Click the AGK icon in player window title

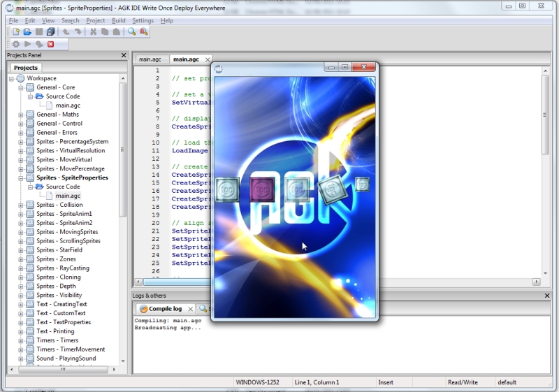(x=219, y=69)
